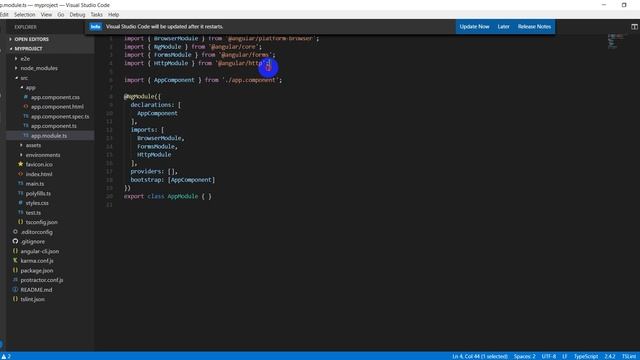Click the git icon beside .gitignore
The height and width of the screenshot is (360, 640).
click(x=15, y=241)
